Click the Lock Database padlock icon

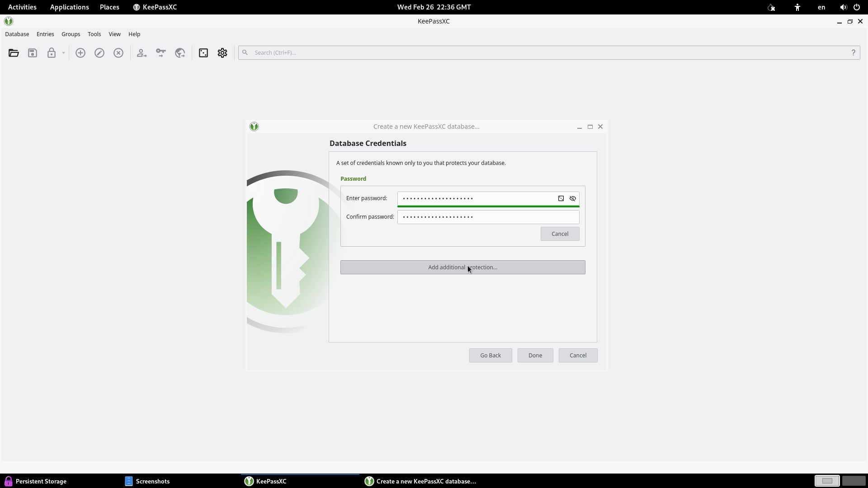(x=51, y=53)
